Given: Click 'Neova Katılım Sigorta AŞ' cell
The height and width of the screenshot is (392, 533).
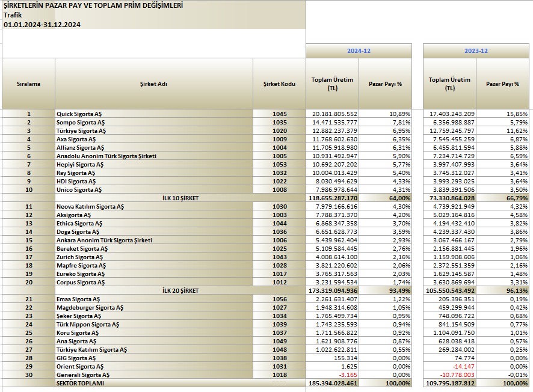Looking at the screenshot, I should click(x=153, y=207).
